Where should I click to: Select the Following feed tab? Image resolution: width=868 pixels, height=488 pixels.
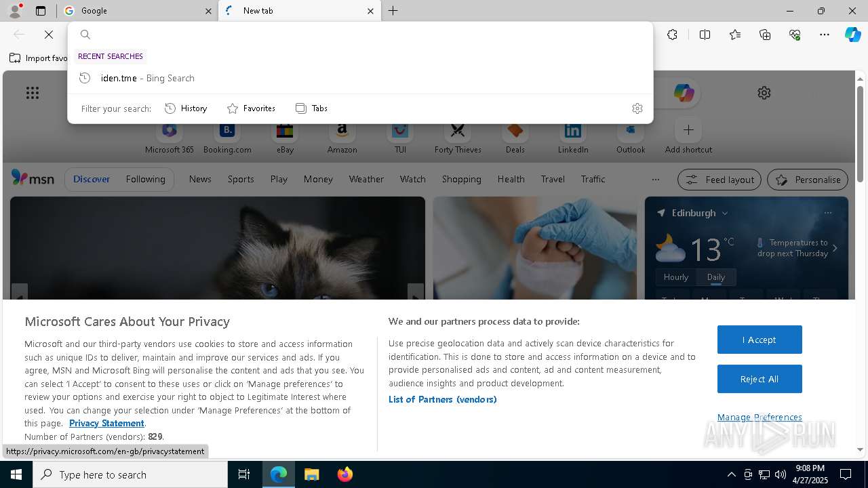(x=145, y=179)
